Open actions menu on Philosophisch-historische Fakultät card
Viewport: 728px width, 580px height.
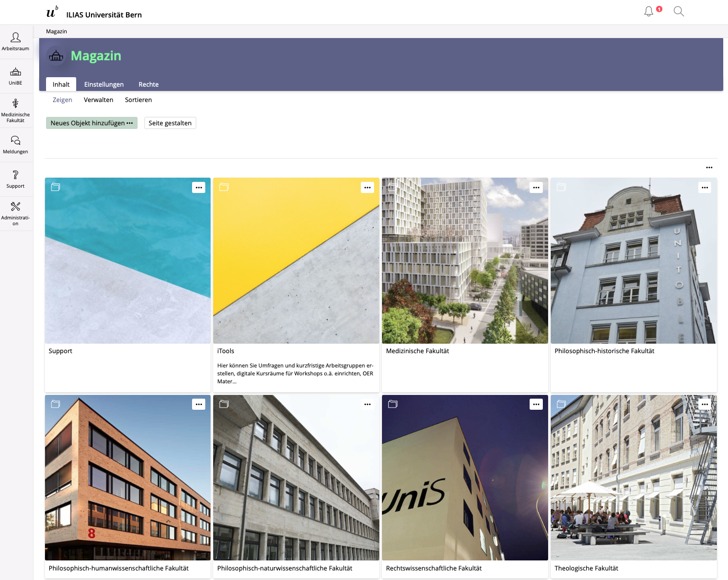tap(705, 187)
